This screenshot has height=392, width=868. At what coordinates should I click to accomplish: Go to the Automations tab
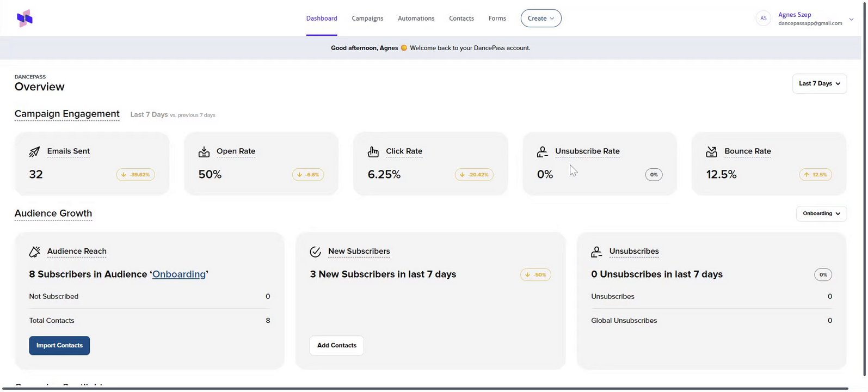click(x=416, y=19)
